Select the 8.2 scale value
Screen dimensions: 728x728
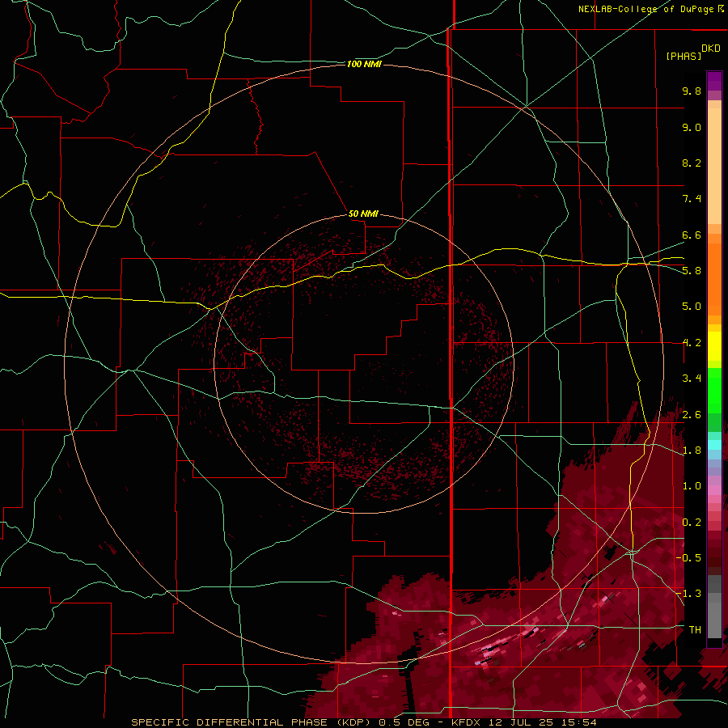[x=692, y=163]
